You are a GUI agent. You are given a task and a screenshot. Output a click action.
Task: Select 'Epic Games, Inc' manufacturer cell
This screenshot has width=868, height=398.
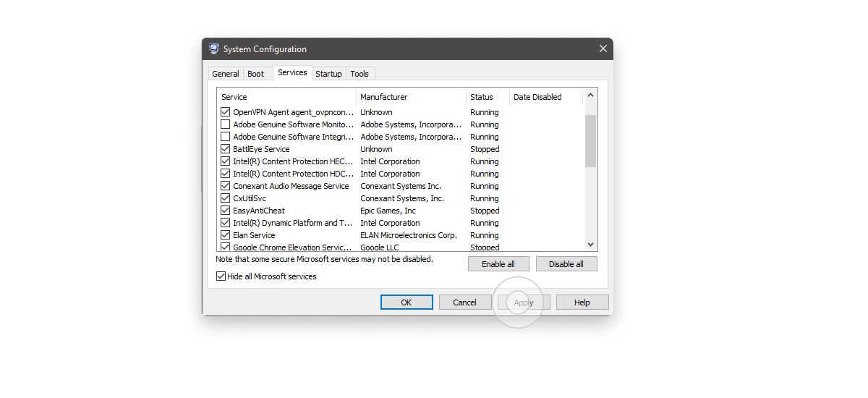pos(388,211)
